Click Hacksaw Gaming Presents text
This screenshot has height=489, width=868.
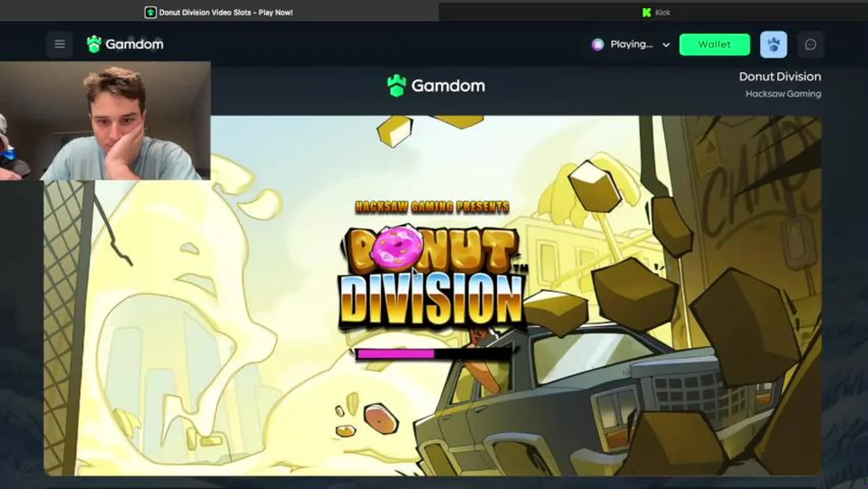point(432,206)
